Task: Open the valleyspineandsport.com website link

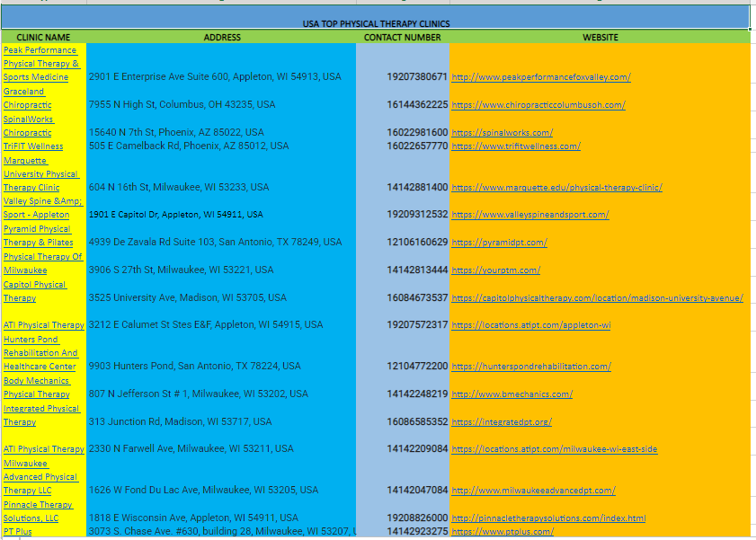Action: (530, 215)
